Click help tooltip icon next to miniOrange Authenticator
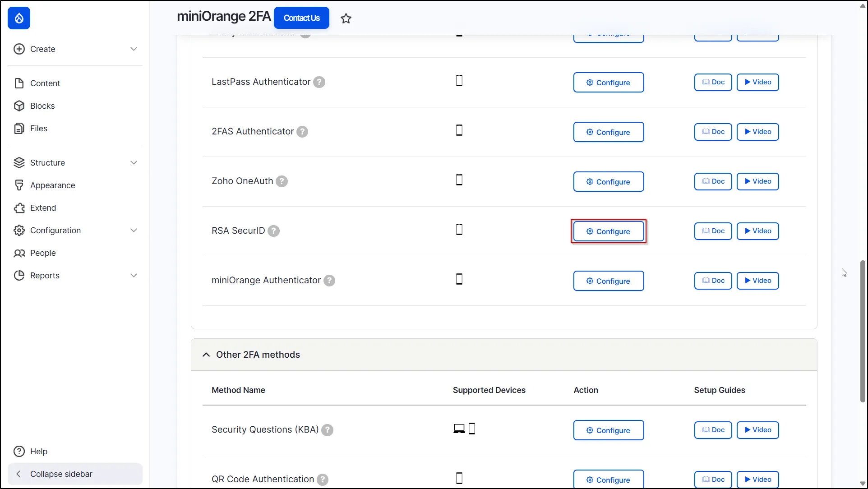This screenshot has width=868, height=489. coord(329,281)
